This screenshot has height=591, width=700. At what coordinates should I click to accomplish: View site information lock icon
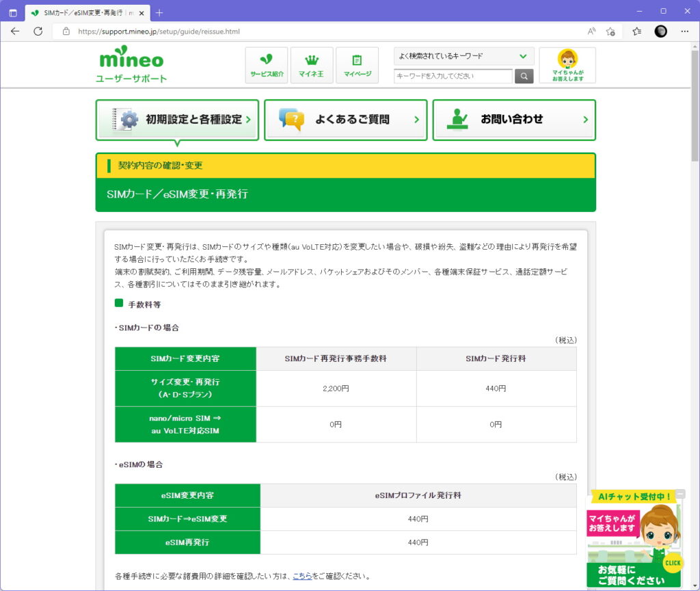pyautogui.click(x=66, y=31)
